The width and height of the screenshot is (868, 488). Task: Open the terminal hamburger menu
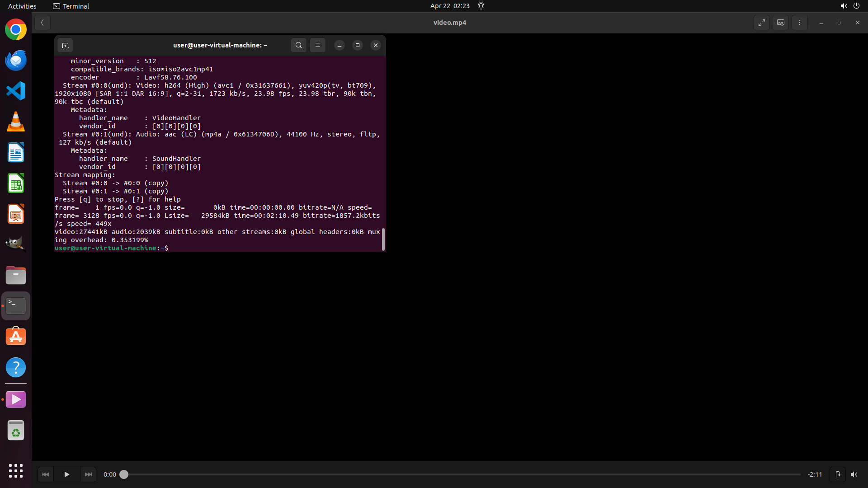[318, 45]
